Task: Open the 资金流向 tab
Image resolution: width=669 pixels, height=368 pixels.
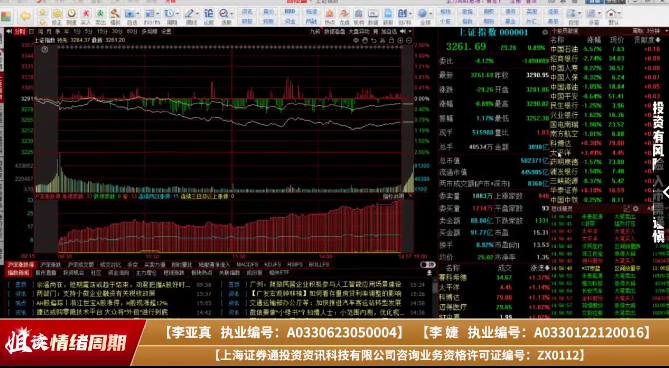Action: click(x=118, y=272)
